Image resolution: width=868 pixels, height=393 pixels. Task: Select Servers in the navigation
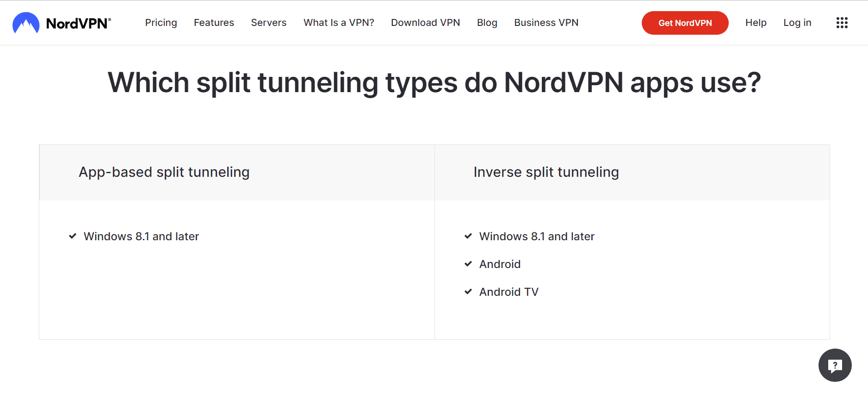[269, 22]
